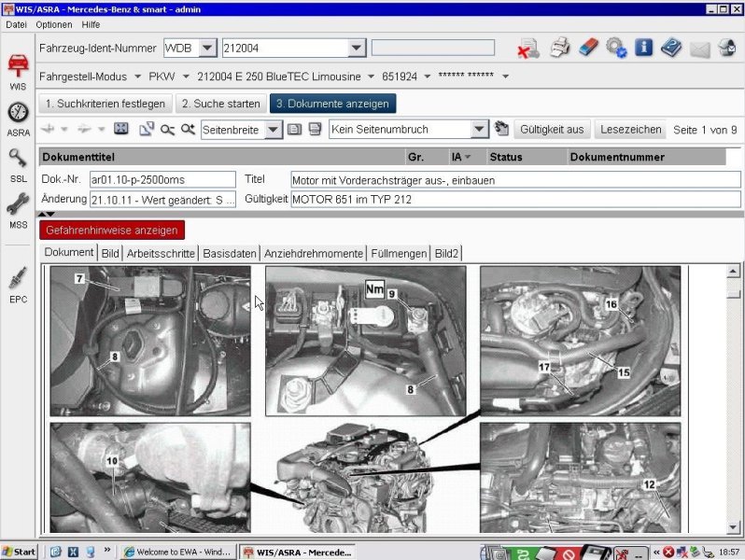Open the Hilfe menu
Image resolution: width=745 pixels, height=560 pixels.
tap(91, 24)
